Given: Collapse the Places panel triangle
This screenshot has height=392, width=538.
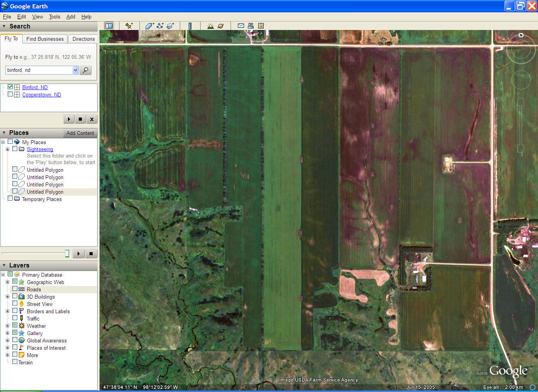Looking at the screenshot, I should click(x=4, y=133).
